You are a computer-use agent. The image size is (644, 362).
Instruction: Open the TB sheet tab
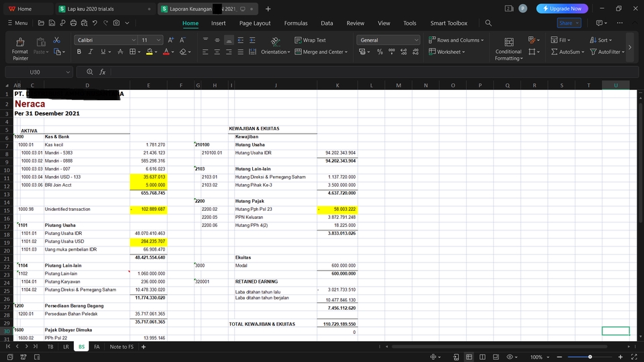(50, 347)
